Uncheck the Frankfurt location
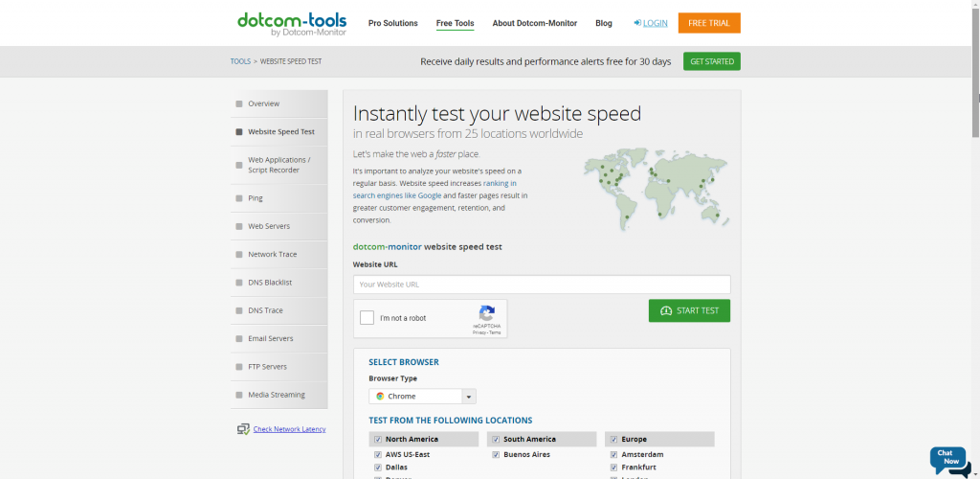 tap(613, 468)
